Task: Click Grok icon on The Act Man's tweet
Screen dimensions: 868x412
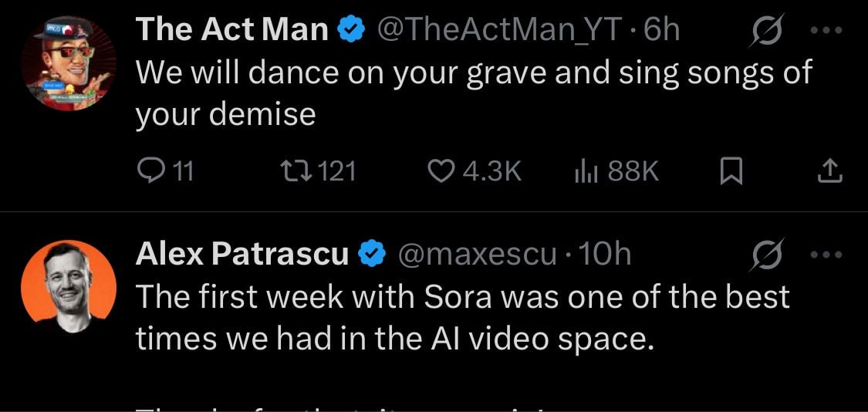Action: click(x=766, y=30)
